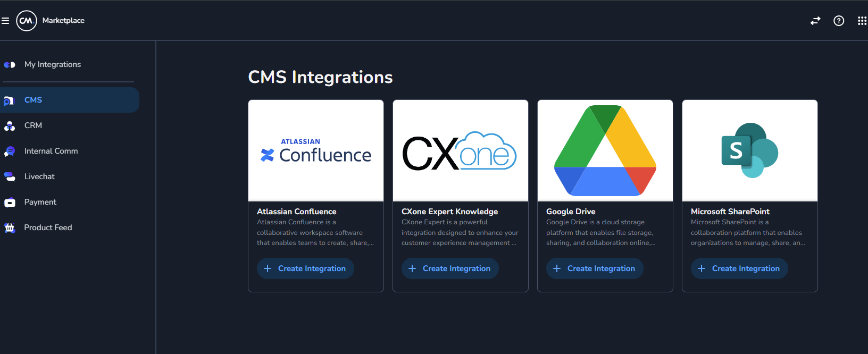Screen dimensions: 868x354
Task: Click the Internal Comm chat icon
Action: (10, 151)
